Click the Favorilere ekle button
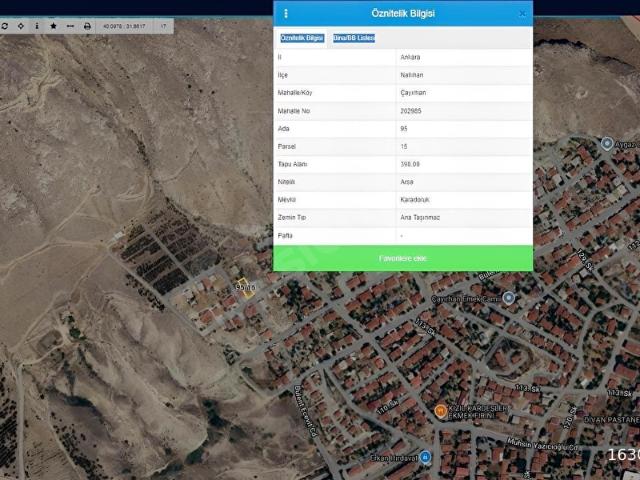Image resolution: width=640 pixels, height=480 pixels. [403, 258]
